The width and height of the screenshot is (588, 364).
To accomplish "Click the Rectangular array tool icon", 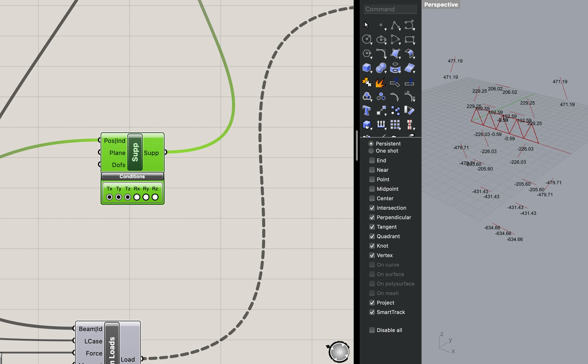I will click(395, 124).
